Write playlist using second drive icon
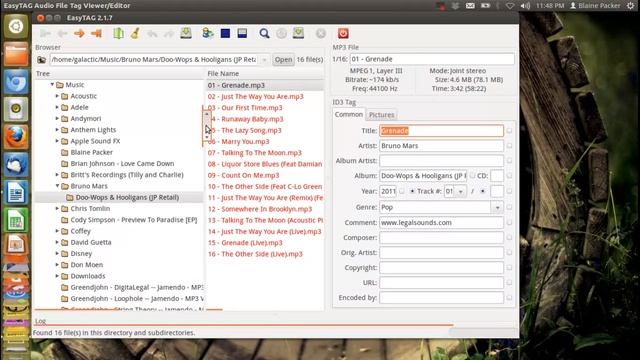Image resolution: width=640 pixels, height=360 pixels. coord(298,33)
